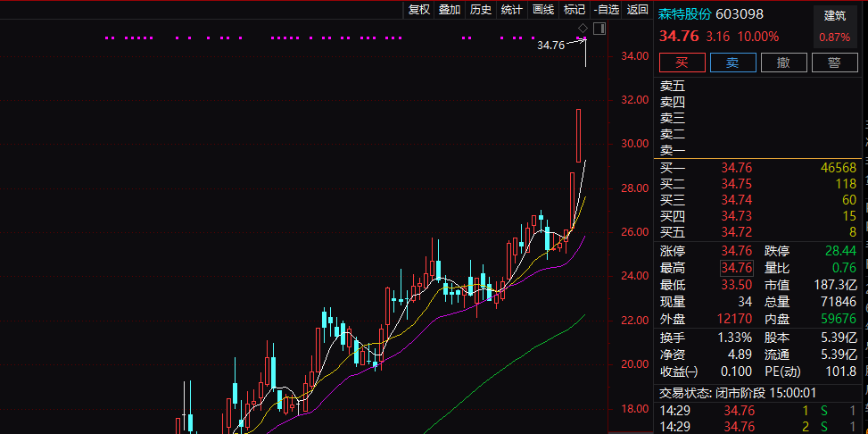
Task: Click the 内盘 value 59676
Action: pos(838,319)
